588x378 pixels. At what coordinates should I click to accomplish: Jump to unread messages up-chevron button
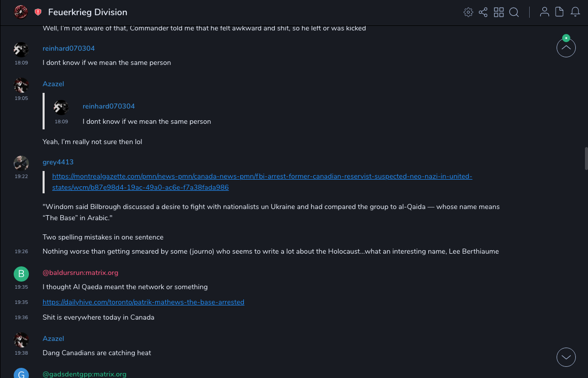point(566,48)
